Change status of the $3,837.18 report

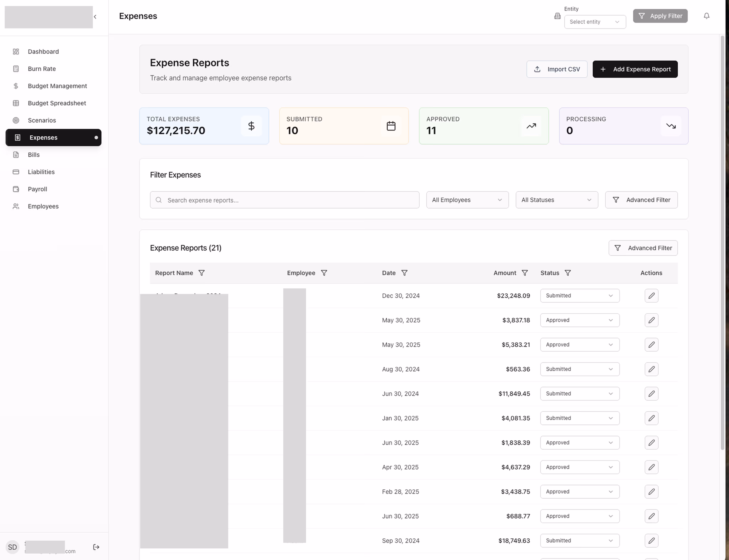pos(579,320)
